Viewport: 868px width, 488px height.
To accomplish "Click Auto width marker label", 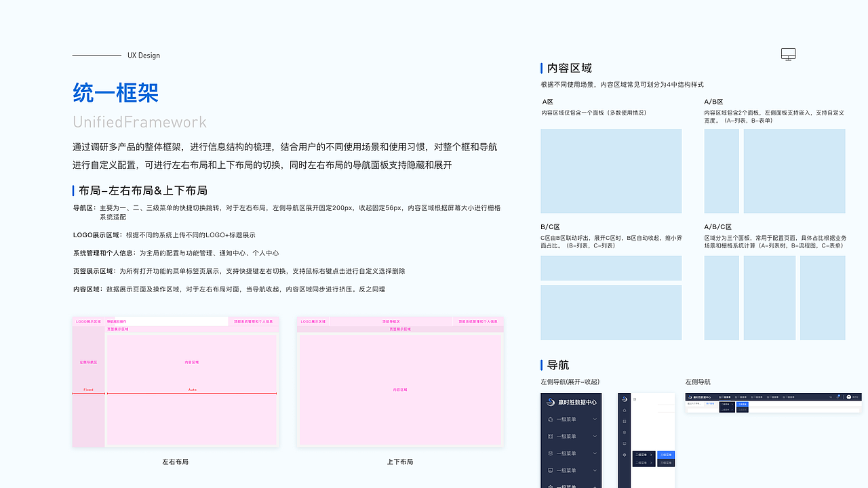I will pos(192,390).
